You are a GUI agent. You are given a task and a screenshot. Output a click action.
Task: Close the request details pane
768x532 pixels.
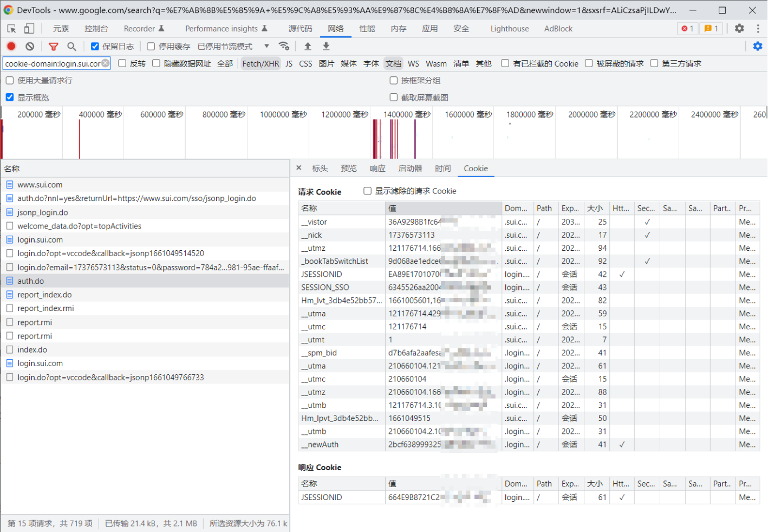coord(299,168)
